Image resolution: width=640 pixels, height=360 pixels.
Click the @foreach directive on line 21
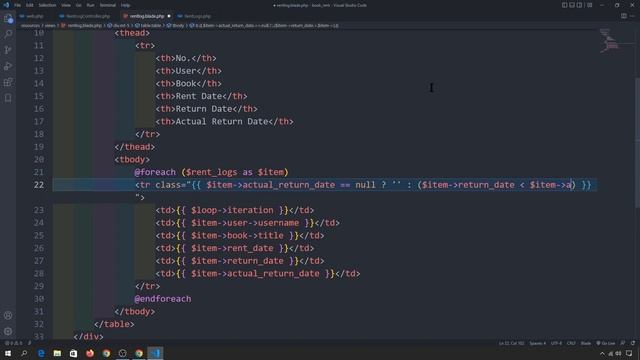[x=155, y=172]
